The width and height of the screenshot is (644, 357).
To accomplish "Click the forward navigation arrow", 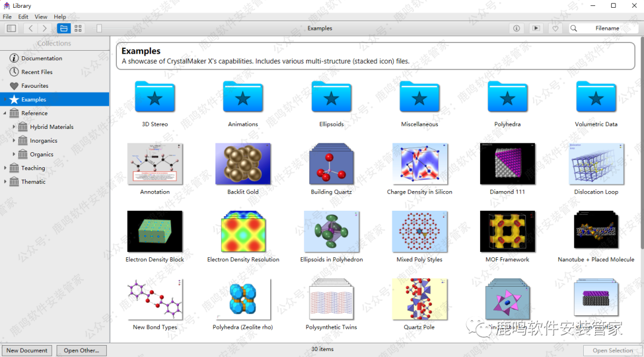I will (x=45, y=28).
